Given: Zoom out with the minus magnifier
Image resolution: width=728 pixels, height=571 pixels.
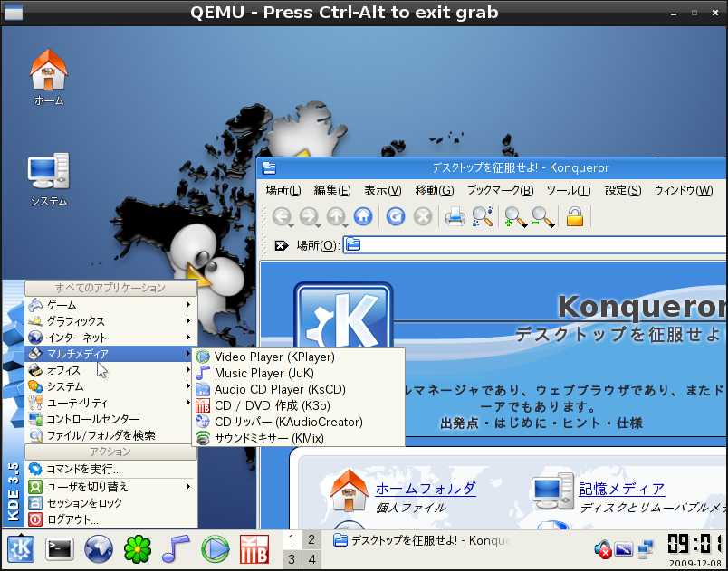Looking at the screenshot, I should [x=542, y=216].
